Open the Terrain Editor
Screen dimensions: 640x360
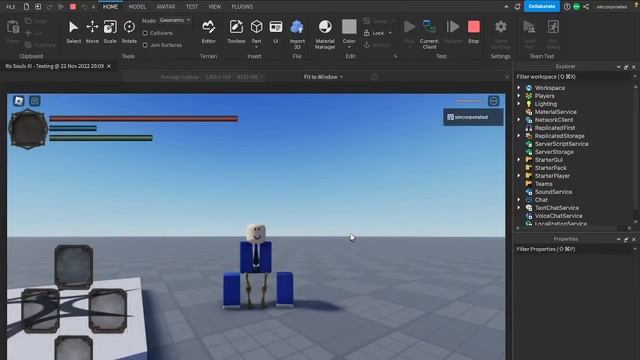pos(209,32)
